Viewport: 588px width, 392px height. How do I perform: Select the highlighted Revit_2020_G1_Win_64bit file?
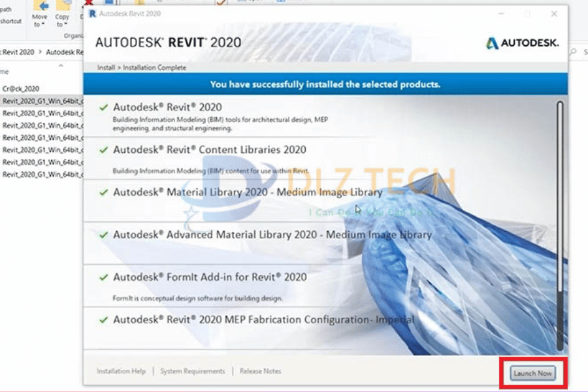tap(41, 101)
